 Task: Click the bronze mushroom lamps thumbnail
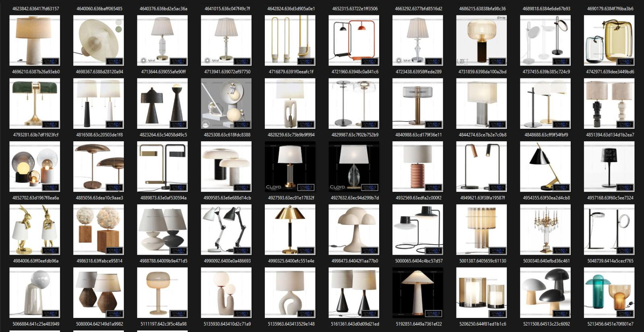click(99, 166)
